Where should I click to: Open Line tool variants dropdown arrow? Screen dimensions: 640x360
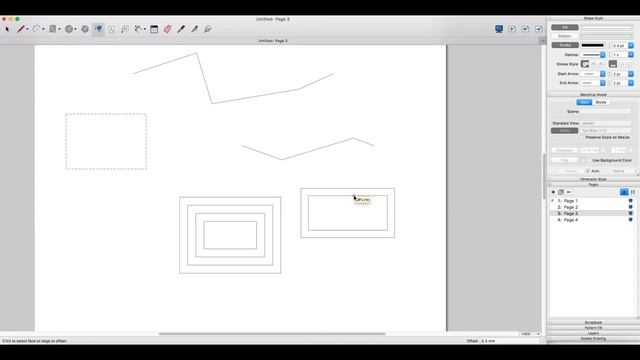[27, 29]
